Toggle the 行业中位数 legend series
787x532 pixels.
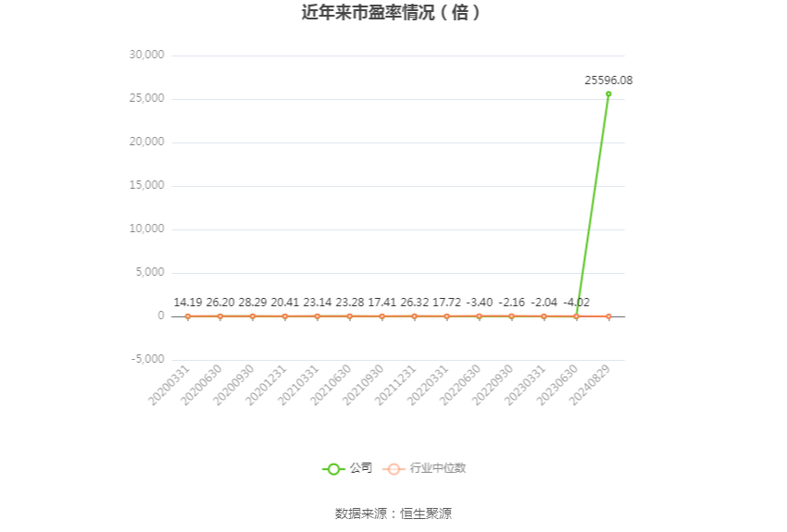(425, 468)
